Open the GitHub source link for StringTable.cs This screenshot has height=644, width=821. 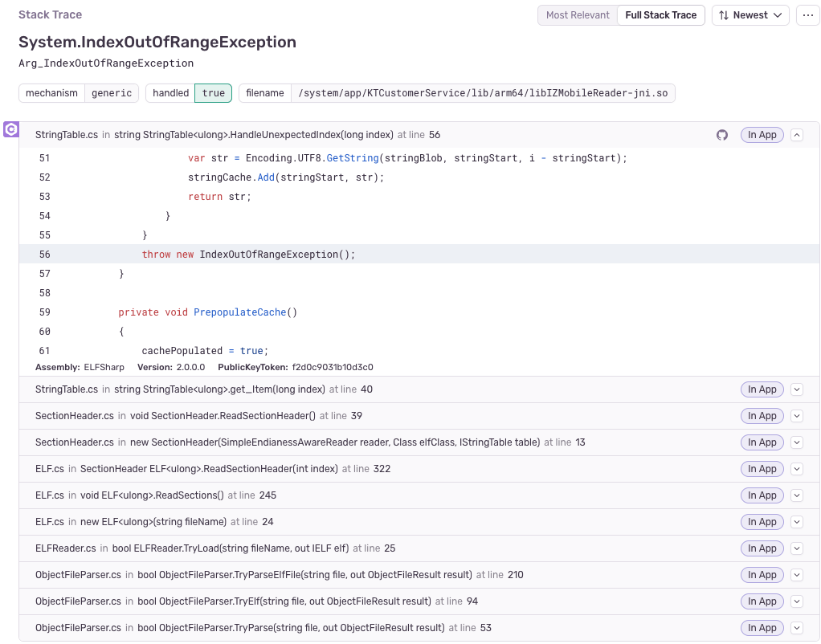click(721, 135)
